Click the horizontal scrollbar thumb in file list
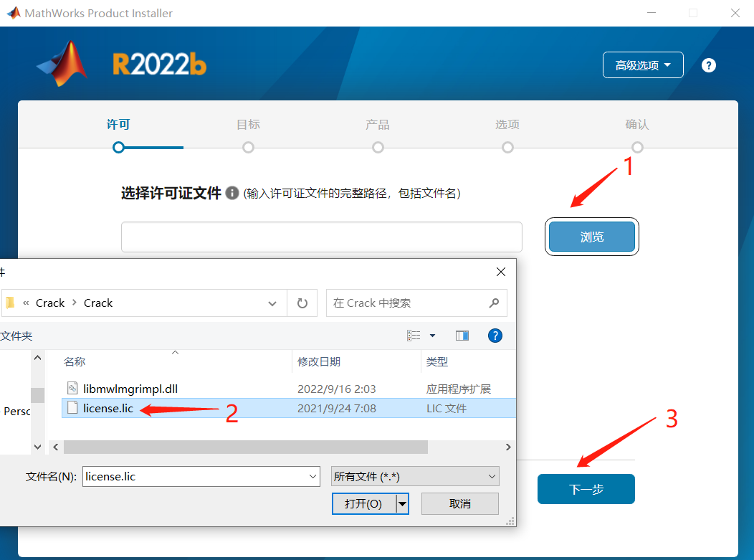Viewport: 754px width, 560px height. [x=246, y=447]
